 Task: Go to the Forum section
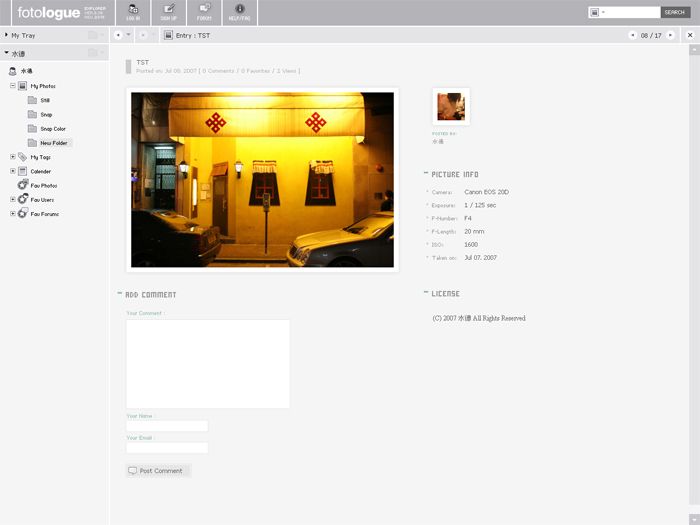click(x=204, y=12)
